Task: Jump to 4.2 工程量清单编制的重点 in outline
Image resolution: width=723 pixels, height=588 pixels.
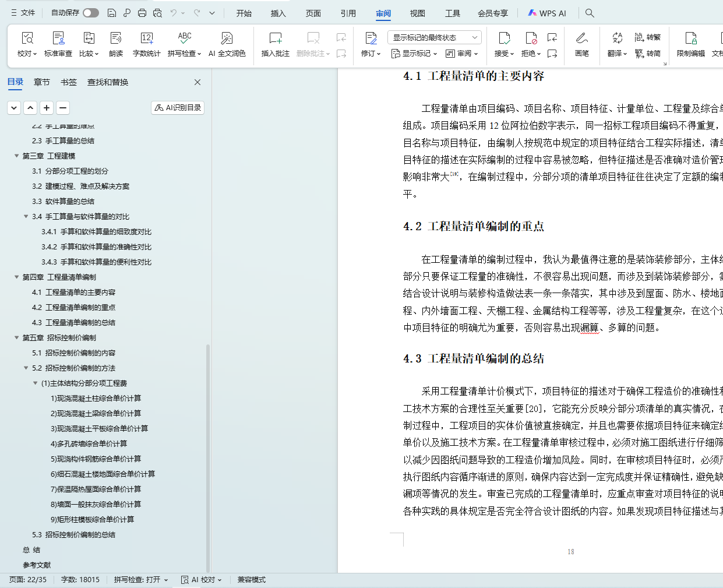Action: pyautogui.click(x=73, y=307)
